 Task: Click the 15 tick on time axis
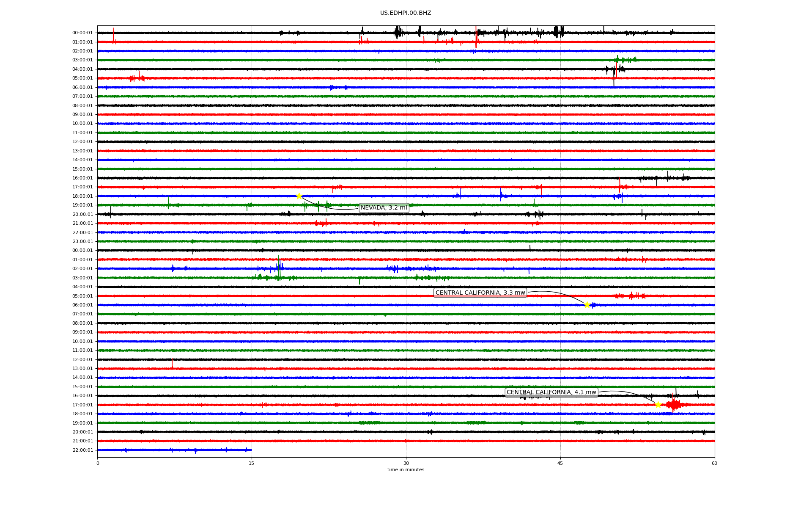coord(252,463)
